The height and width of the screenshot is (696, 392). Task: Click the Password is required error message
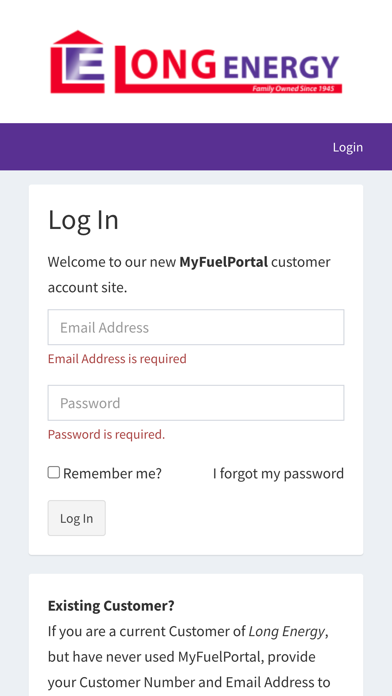107,434
